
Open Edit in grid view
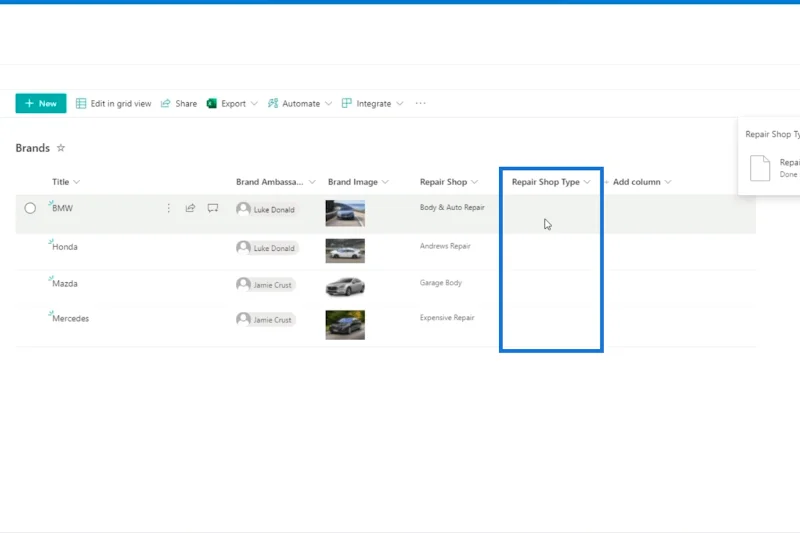point(113,104)
